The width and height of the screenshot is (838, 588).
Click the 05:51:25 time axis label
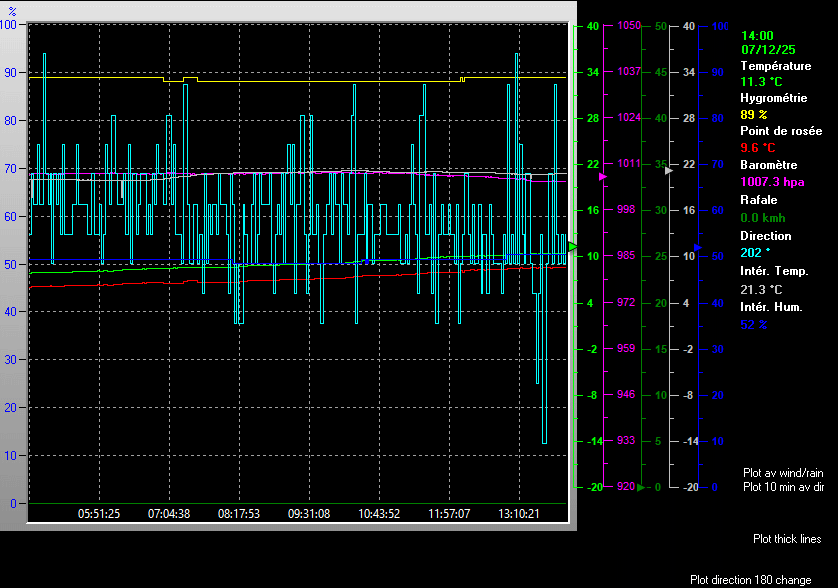coord(99,514)
